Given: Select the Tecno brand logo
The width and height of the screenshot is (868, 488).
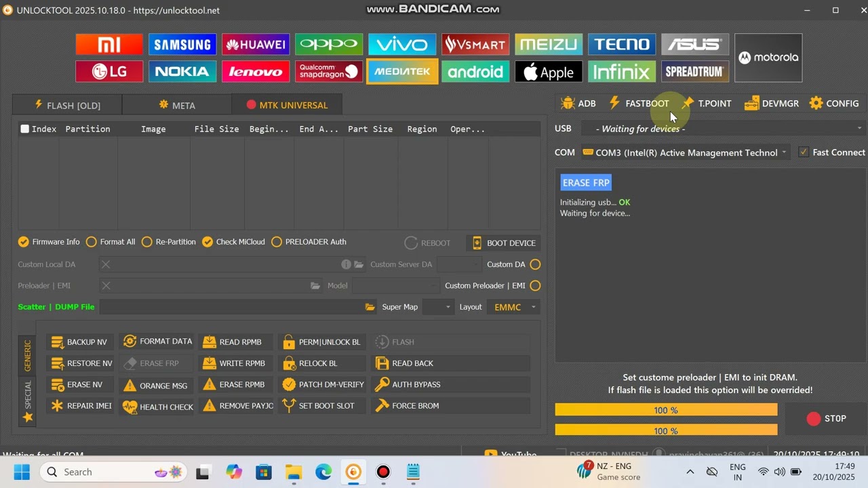Looking at the screenshot, I should (622, 45).
